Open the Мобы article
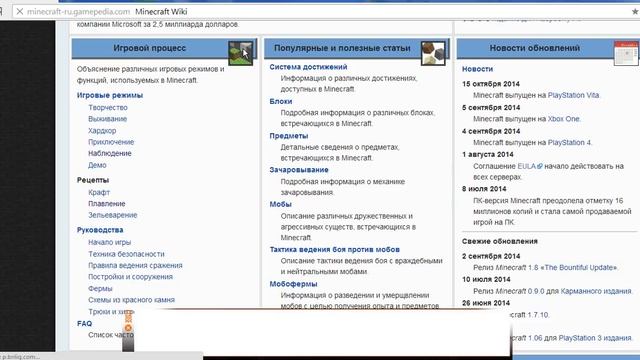The image size is (640, 360). [x=280, y=204]
